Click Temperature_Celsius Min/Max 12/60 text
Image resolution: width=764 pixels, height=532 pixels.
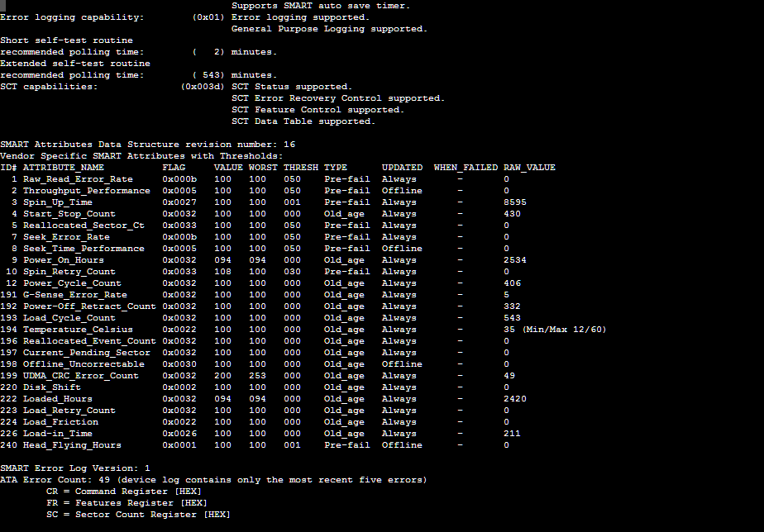(564, 330)
